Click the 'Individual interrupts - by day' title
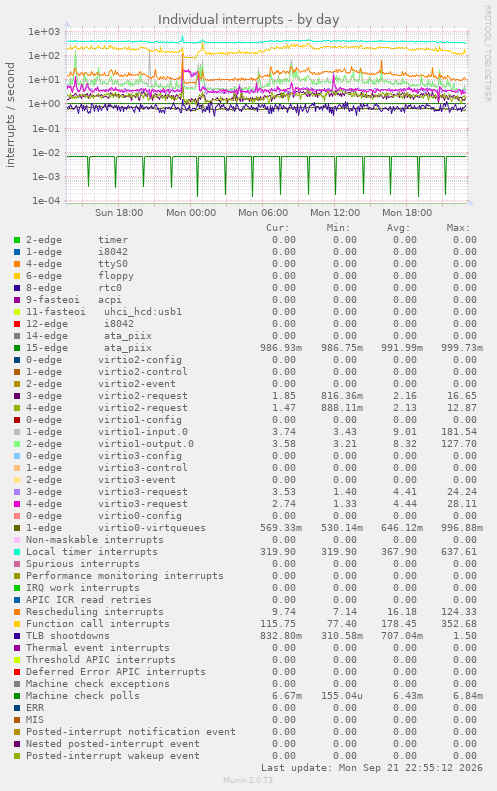Viewport: 497px width, 791px height. 248,20
